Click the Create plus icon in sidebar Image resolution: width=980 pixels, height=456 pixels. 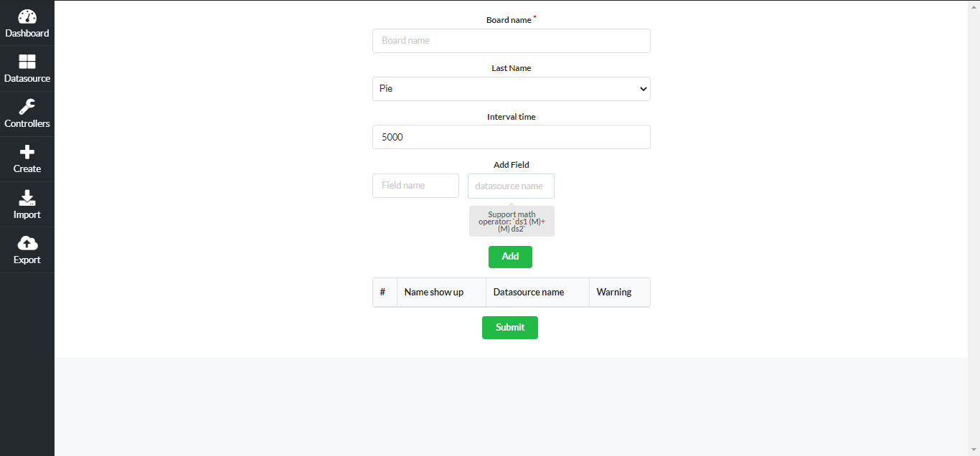[x=27, y=158]
